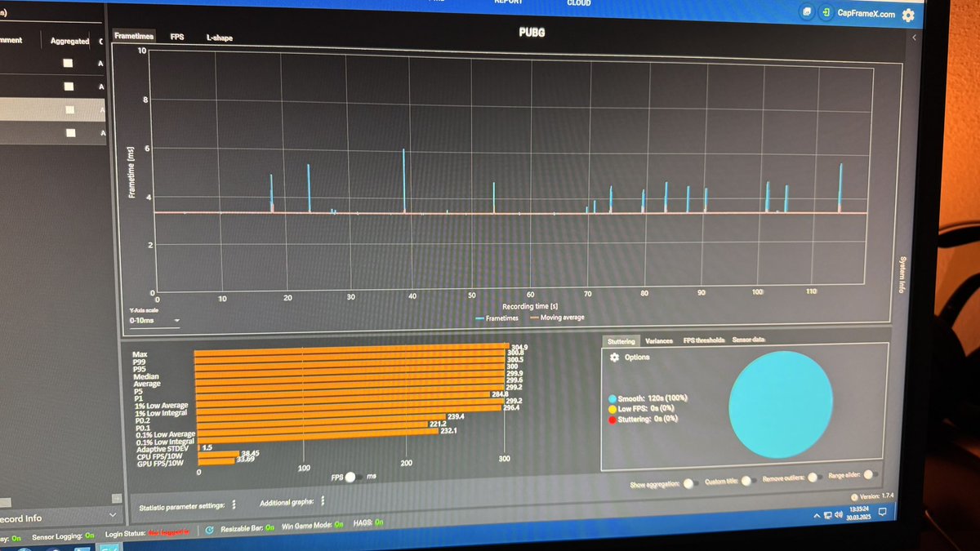The width and height of the screenshot is (980, 551).
Task: Click the Smooth: 120s (100%) text
Action: [653, 398]
